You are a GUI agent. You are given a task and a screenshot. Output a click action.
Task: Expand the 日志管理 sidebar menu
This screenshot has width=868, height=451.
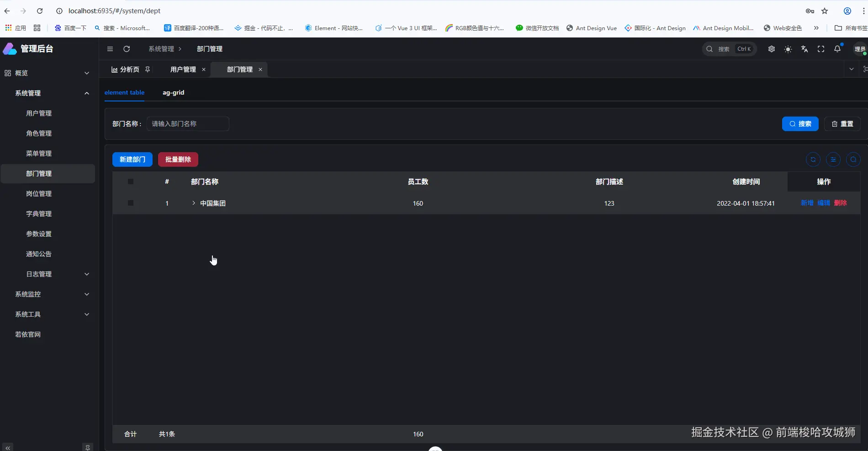(48, 274)
